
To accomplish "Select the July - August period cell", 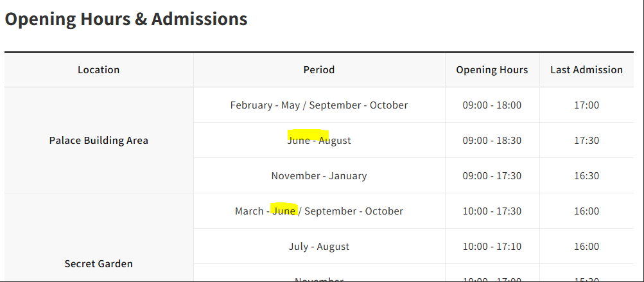I will click(319, 247).
